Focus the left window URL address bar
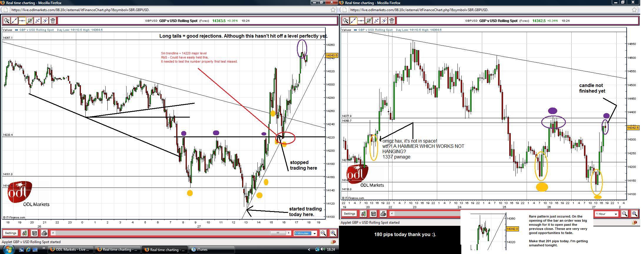Viewport: 644px width, 254px height. tap(169, 10)
